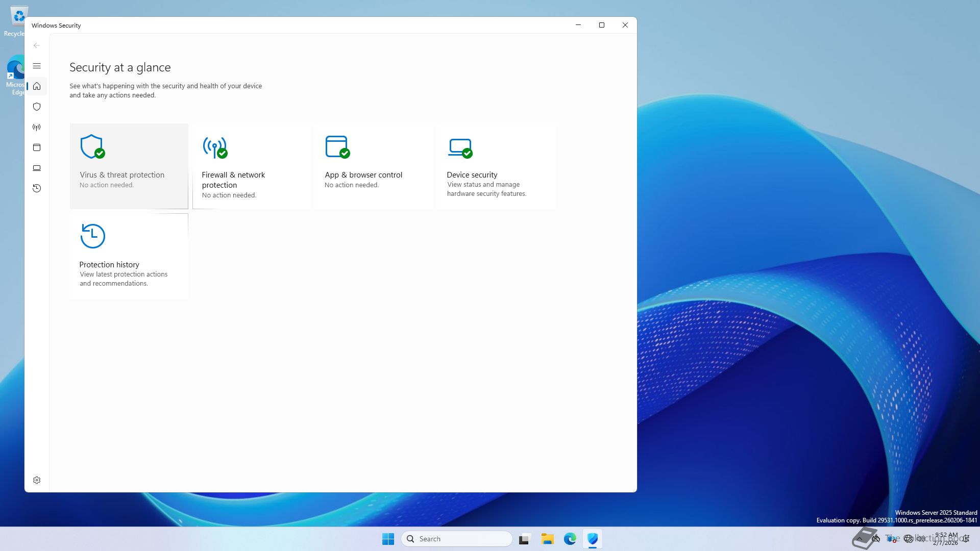Launch File Explorer from taskbar

coord(547,539)
